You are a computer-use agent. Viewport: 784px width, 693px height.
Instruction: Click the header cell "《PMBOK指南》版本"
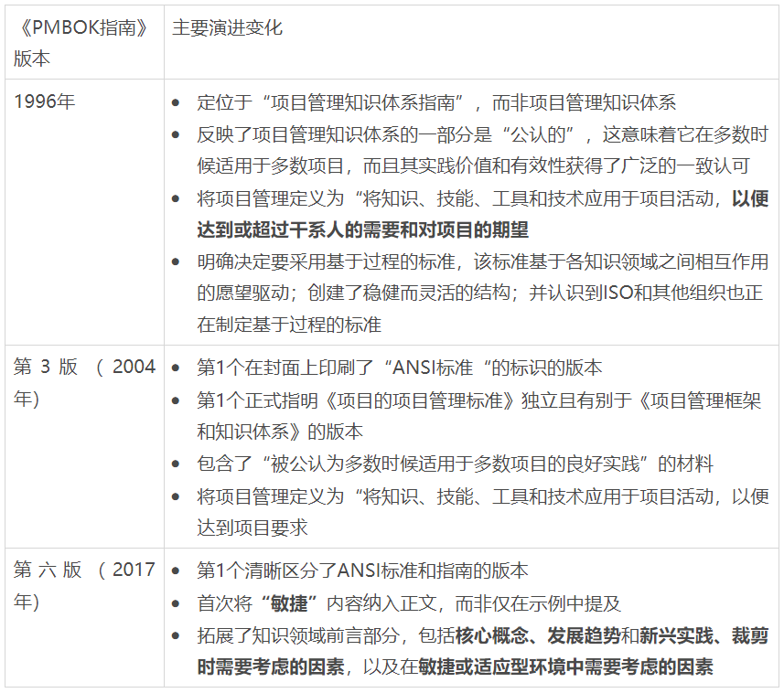pos(84,42)
